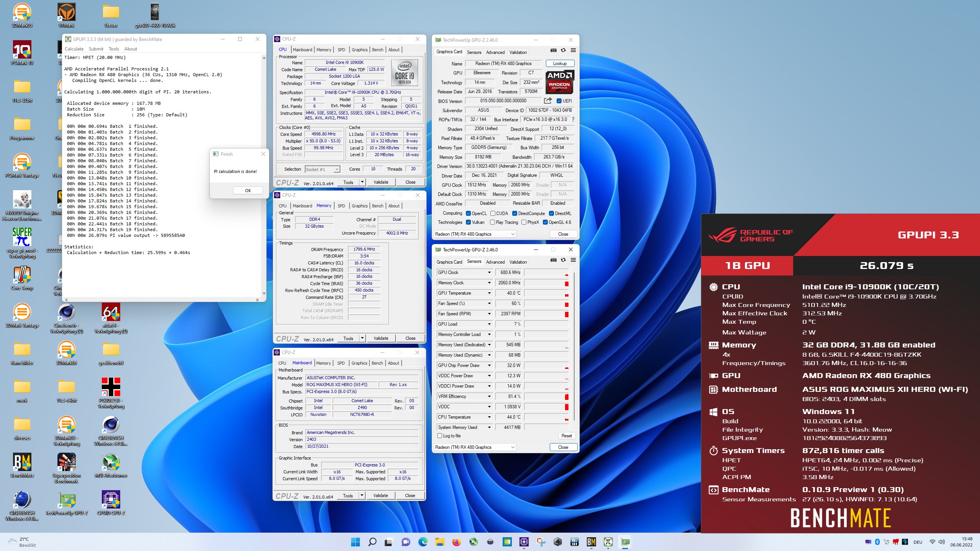Toggle Vulkan technologies checkbox
980x551 pixels.
click(468, 222)
